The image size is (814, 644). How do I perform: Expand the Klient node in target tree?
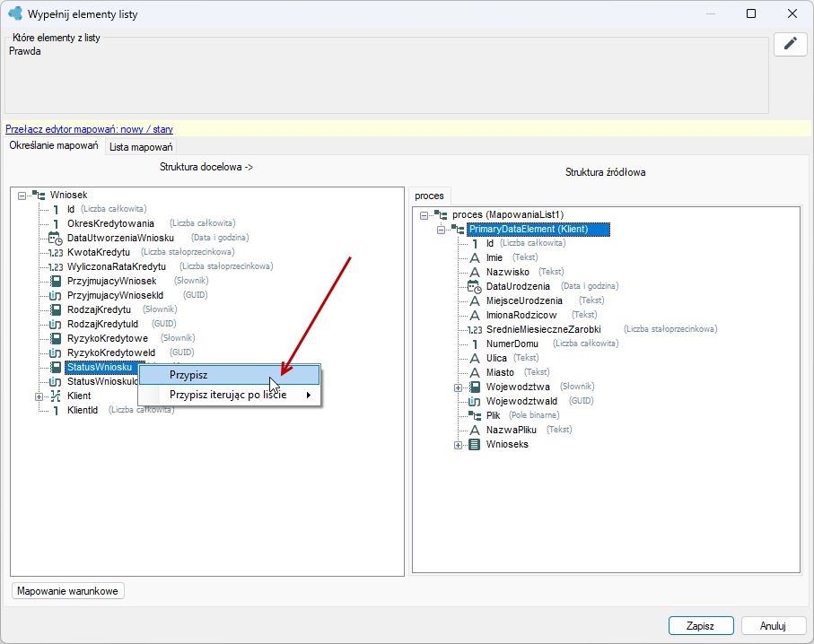(39, 396)
